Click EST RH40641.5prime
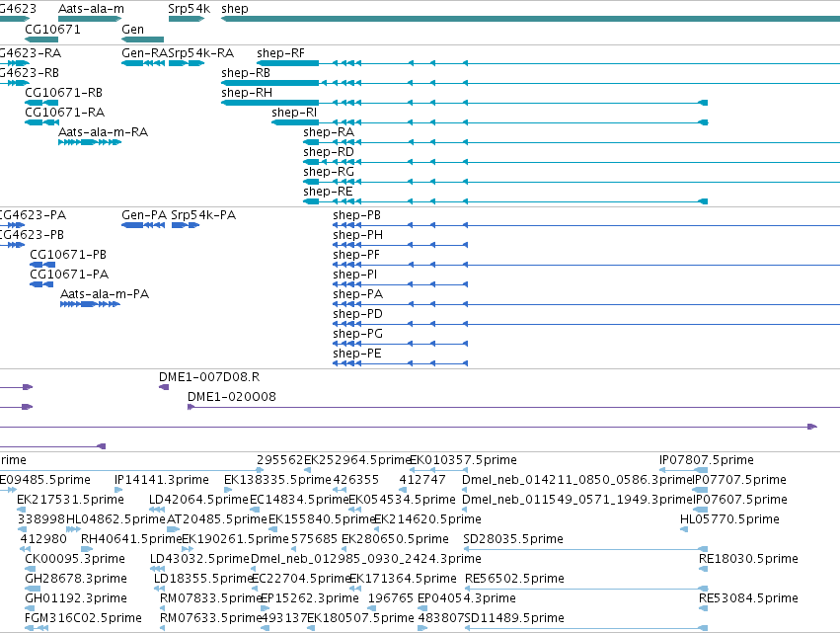840x633 pixels. (131, 538)
